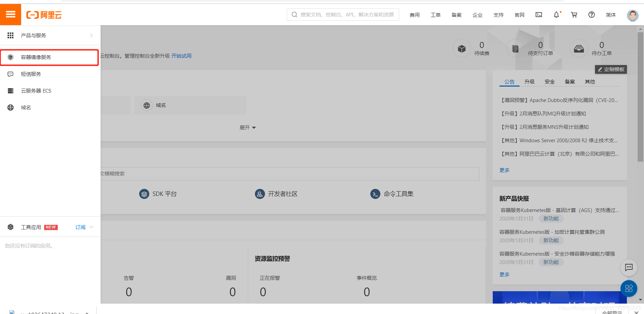Open 2月消息服务MNS升级计划通知
The width and height of the screenshot is (644, 314).
pos(544,127)
